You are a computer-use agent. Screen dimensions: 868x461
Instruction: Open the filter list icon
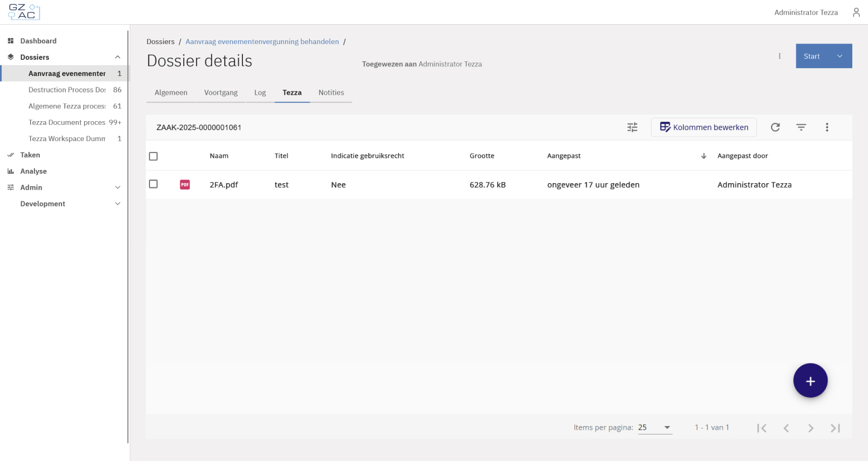coord(801,127)
